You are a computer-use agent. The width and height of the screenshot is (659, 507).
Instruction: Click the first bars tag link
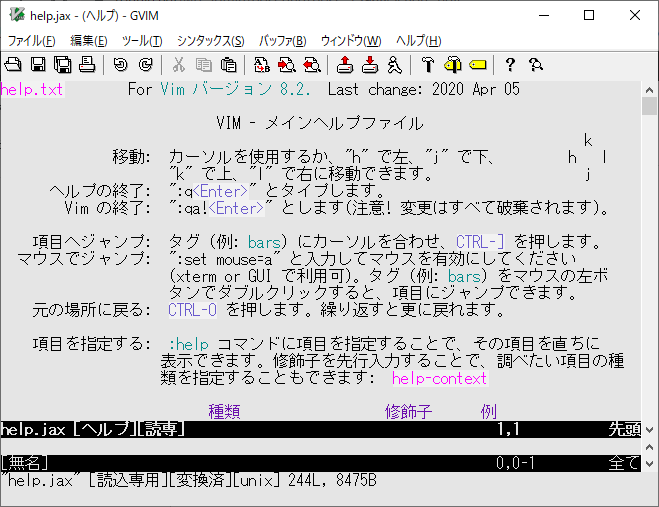coord(264,242)
